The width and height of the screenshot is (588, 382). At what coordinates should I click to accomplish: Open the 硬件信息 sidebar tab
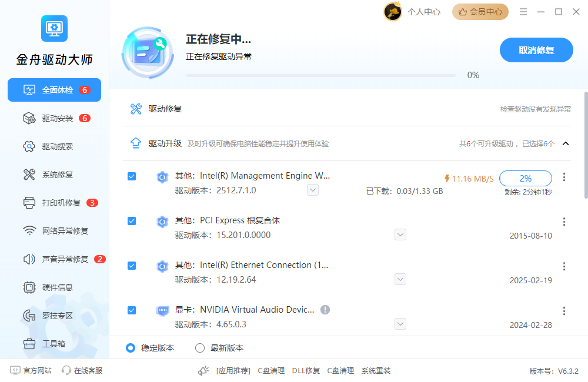54,287
